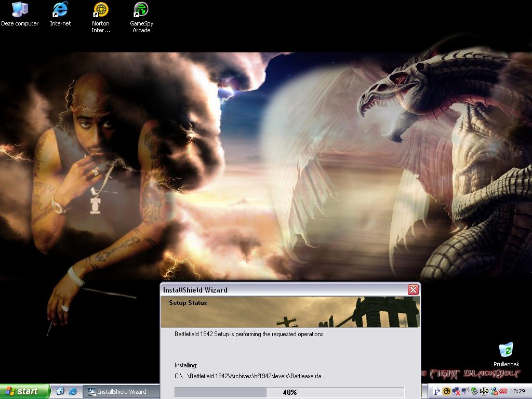Open the Deze computer desktop icon
This screenshot has height=399, width=532.
point(20,15)
